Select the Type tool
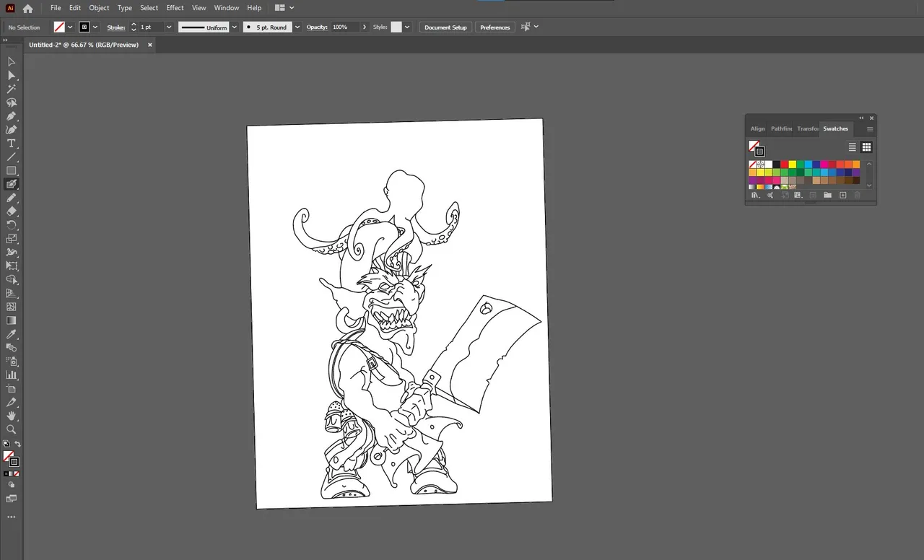 (x=12, y=144)
